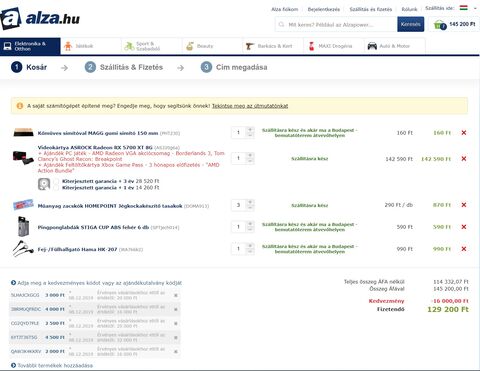The width and height of the screenshot is (480, 371).
Task: Increase quantity for MAGG gumi simító
Action: pyautogui.click(x=250, y=130)
